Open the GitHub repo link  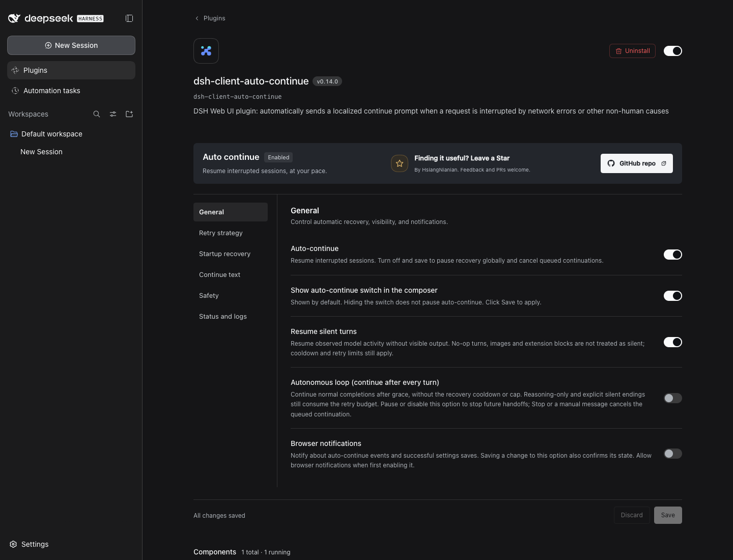click(637, 163)
